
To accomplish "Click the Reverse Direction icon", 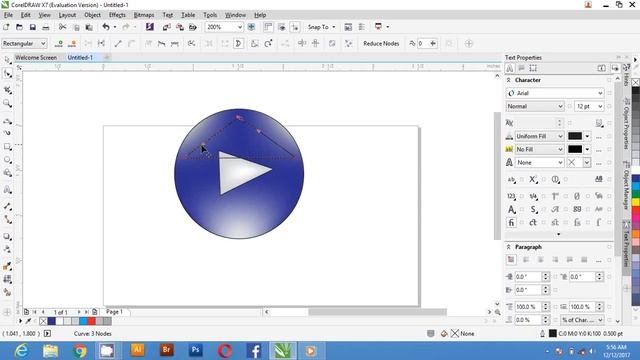I will pos(191,43).
